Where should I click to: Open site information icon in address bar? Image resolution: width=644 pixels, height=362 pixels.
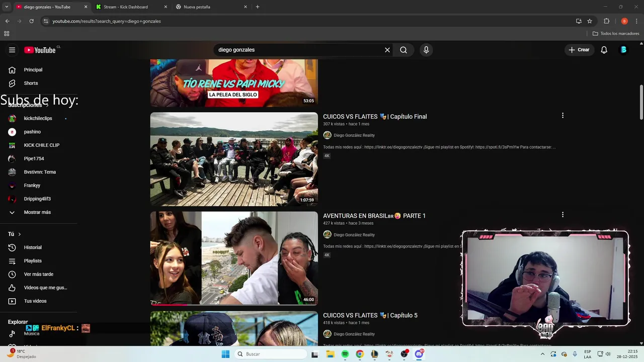[46, 21]
